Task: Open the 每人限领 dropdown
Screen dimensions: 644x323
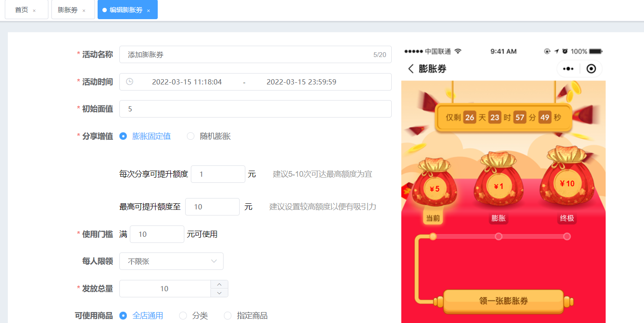Action: click(x=171, y=261)
